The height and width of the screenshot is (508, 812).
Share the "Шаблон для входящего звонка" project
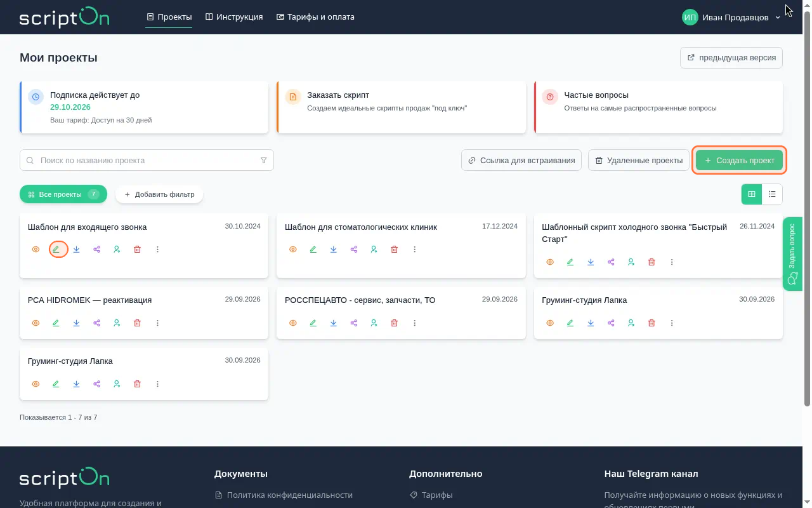pyautogui.click(x=96, y=250)
